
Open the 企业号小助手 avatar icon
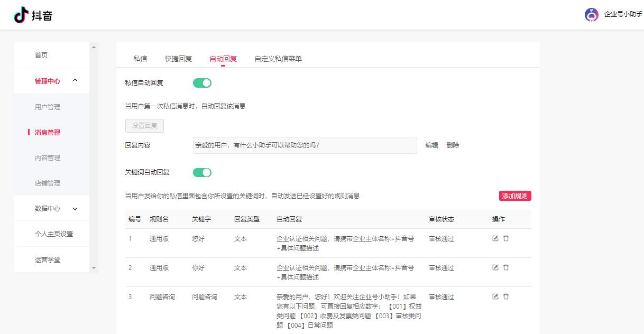pyautogui.click(x=591, y=15)
